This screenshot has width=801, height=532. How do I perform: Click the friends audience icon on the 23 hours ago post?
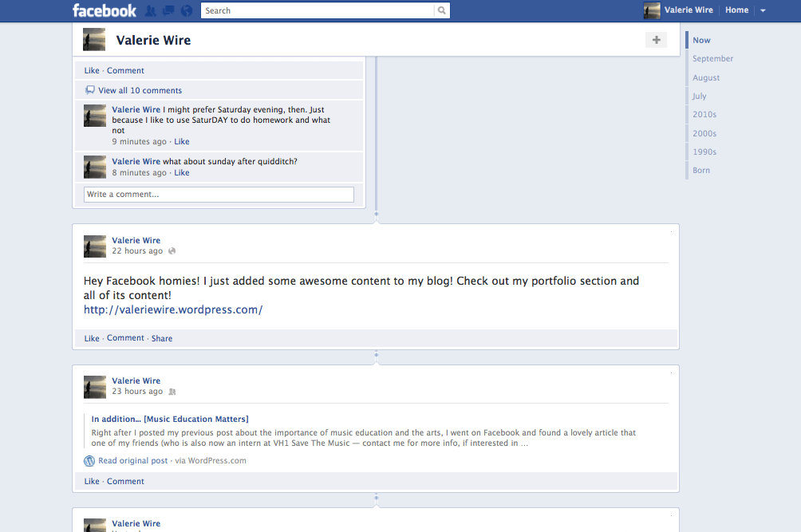pyautogui.click(x=172, y=392)
